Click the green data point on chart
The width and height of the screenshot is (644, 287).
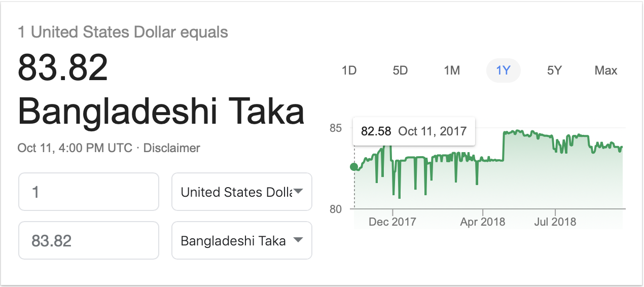pos(354,167)
